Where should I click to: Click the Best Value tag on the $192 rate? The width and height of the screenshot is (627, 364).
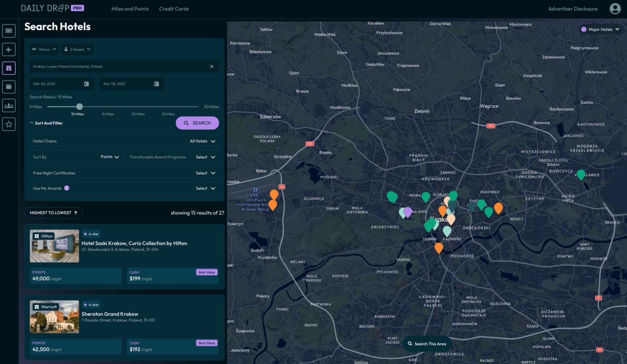coord(207,343)
